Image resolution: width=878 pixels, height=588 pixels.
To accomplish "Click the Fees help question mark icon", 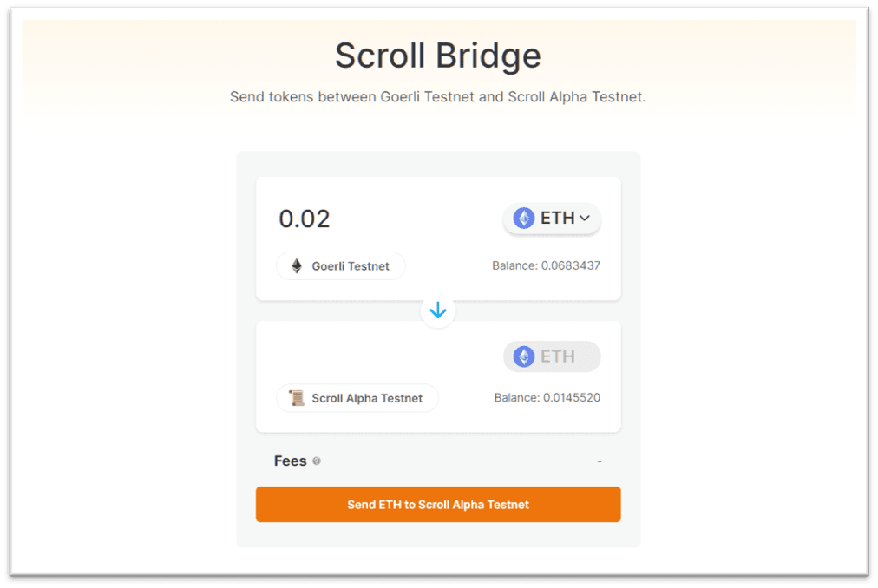I will click(x=317, y=461).
